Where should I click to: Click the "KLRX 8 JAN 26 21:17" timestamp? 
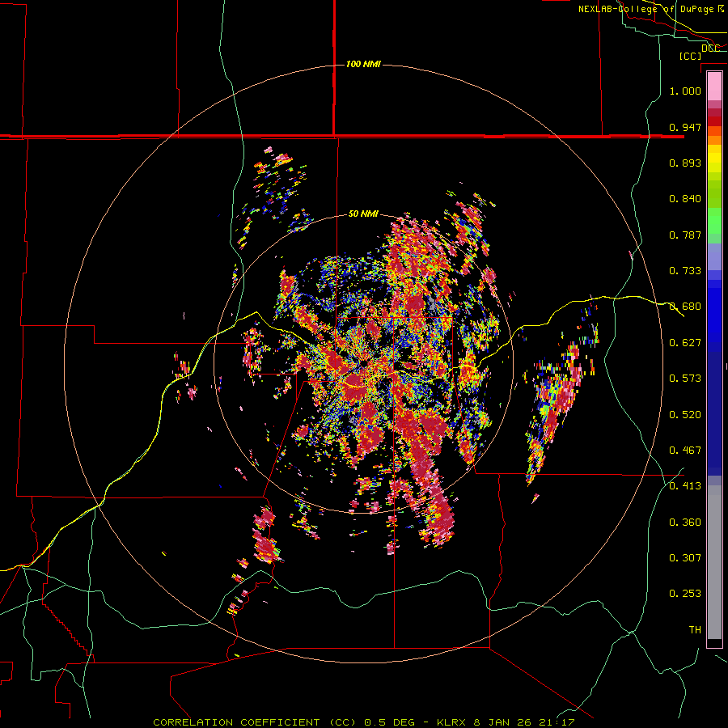[506, 722]
